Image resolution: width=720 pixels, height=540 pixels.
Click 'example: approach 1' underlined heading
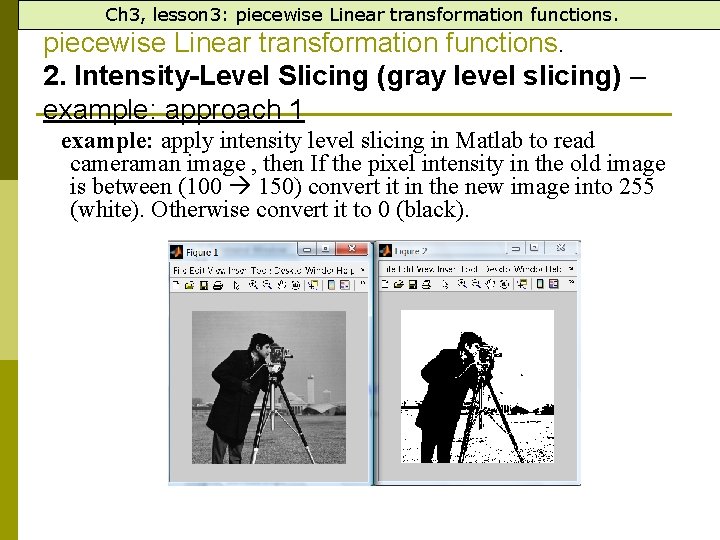tap(174, 110)
